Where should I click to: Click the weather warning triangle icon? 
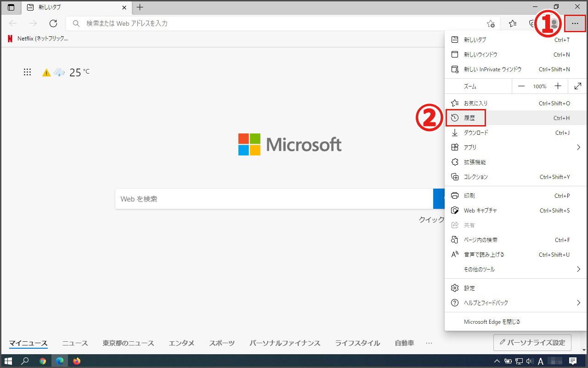[x=46, y=73]
